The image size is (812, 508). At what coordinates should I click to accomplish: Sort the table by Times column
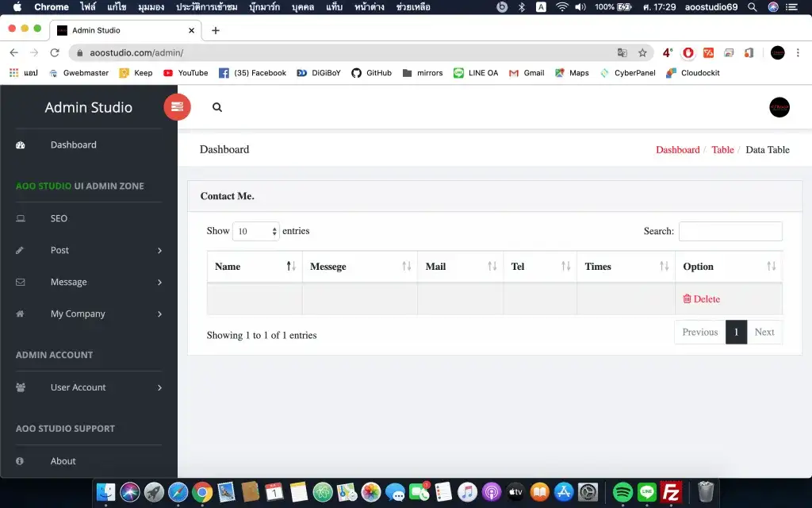pos(626,267)
